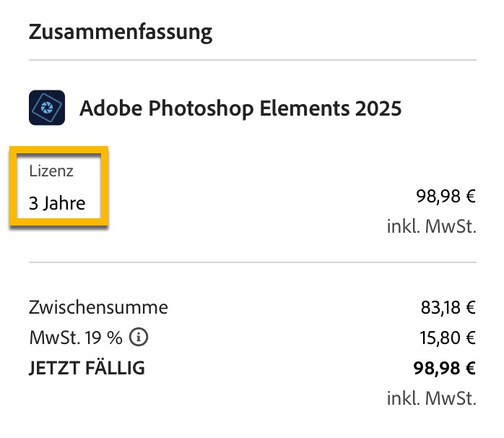Click the JETZT FÄLLIG label
Viewport: 504px width, 438px height.
tap(87, 368)
